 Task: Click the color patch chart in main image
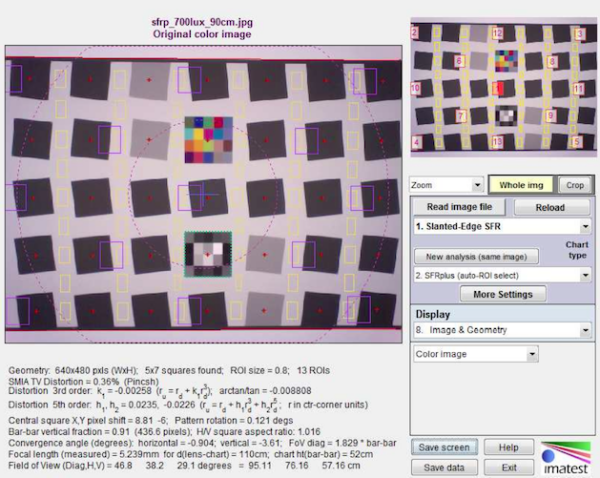click(207, 141)
